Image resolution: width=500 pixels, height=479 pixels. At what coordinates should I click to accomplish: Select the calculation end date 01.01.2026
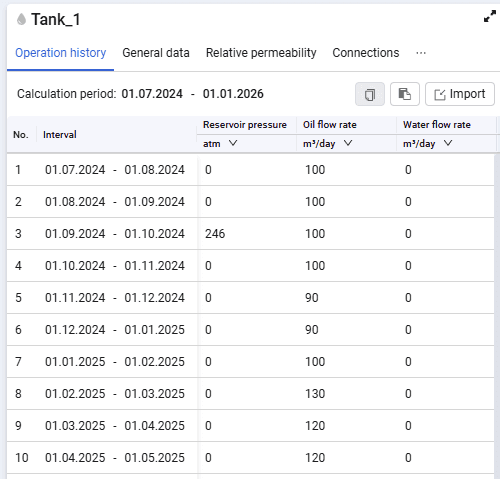click(x=233, y=94)
